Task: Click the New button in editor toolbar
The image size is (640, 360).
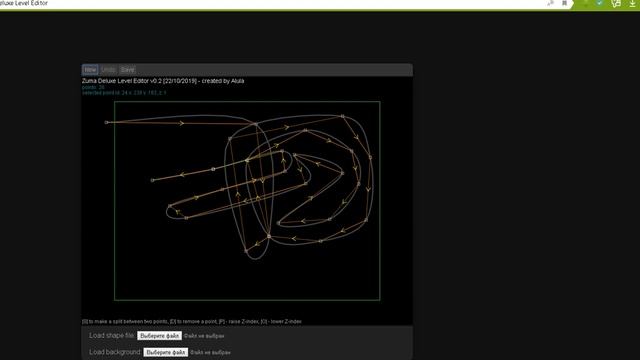Action: (90, 70)
